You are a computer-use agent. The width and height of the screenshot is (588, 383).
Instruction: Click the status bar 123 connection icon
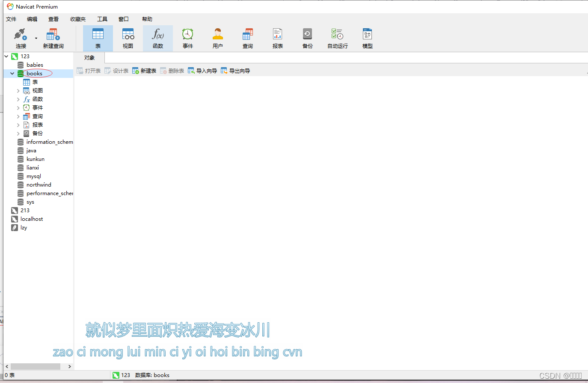pos(116,375)
